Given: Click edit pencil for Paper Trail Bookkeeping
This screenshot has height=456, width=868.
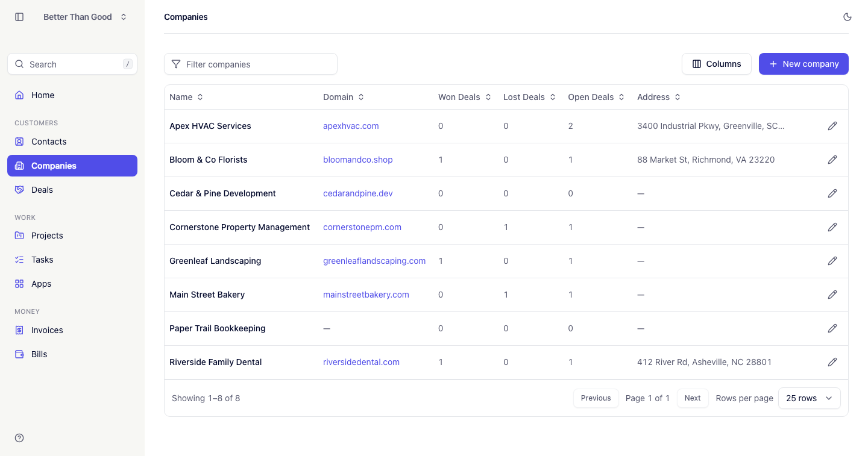Looking at the screenshot, I should 832,328.
